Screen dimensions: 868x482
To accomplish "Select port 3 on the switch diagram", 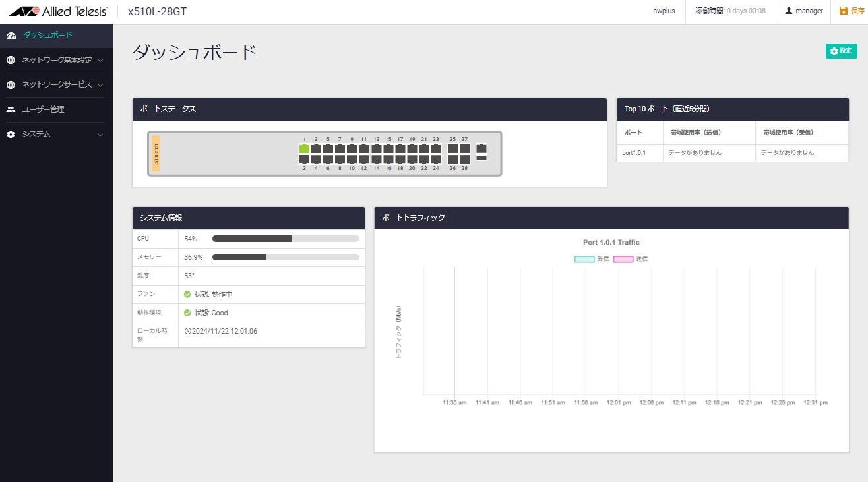I will 316,149.
